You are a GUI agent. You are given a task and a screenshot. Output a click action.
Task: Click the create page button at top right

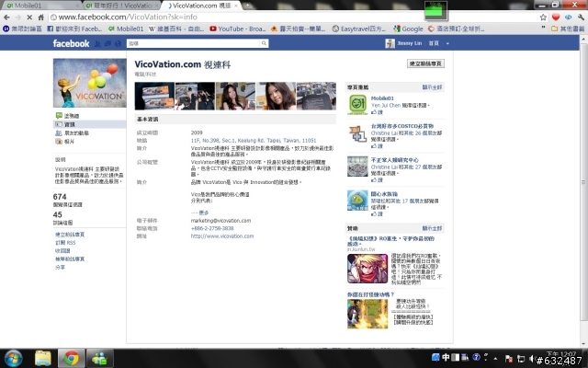[425, 63]
